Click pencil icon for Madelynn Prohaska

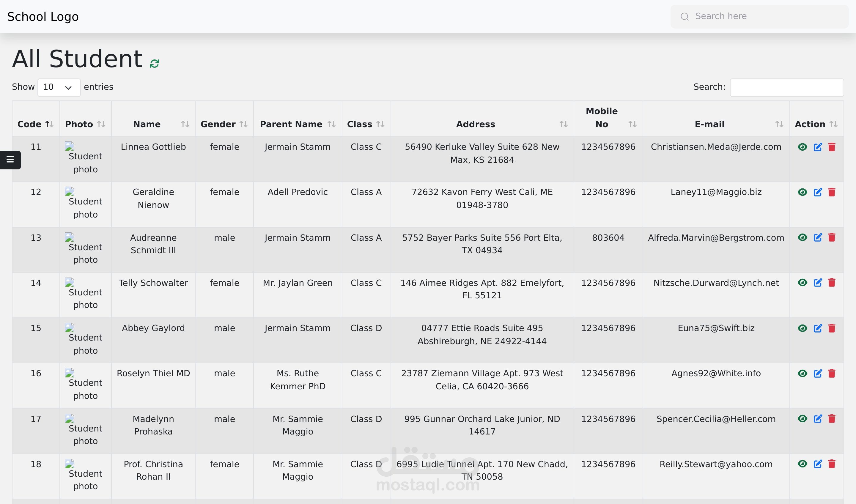tap(818, 419)
